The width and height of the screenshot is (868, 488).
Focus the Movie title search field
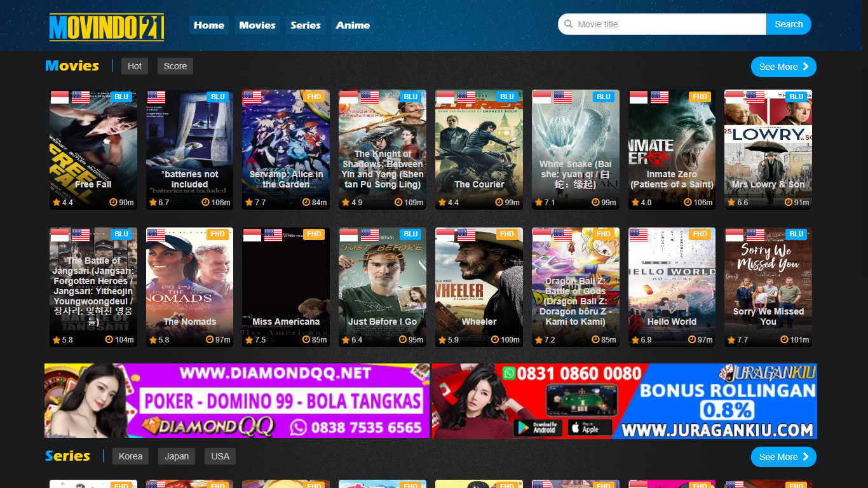[x=662, y=24]
